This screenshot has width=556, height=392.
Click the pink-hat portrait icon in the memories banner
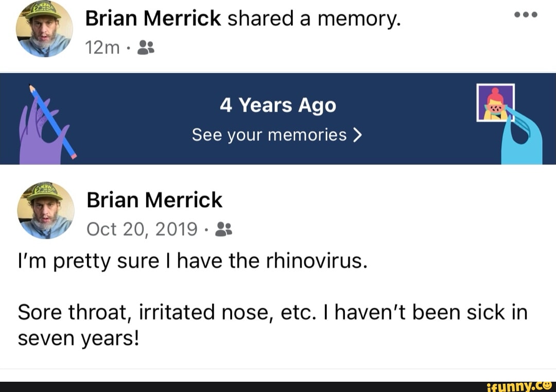(496, 103)
